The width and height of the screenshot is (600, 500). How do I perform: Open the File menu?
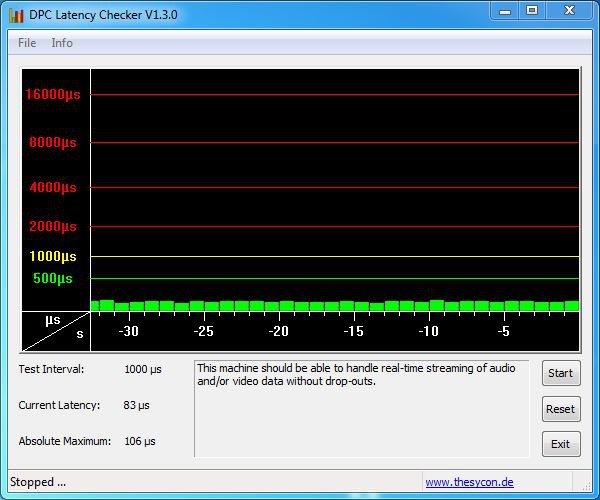point(27,43)
